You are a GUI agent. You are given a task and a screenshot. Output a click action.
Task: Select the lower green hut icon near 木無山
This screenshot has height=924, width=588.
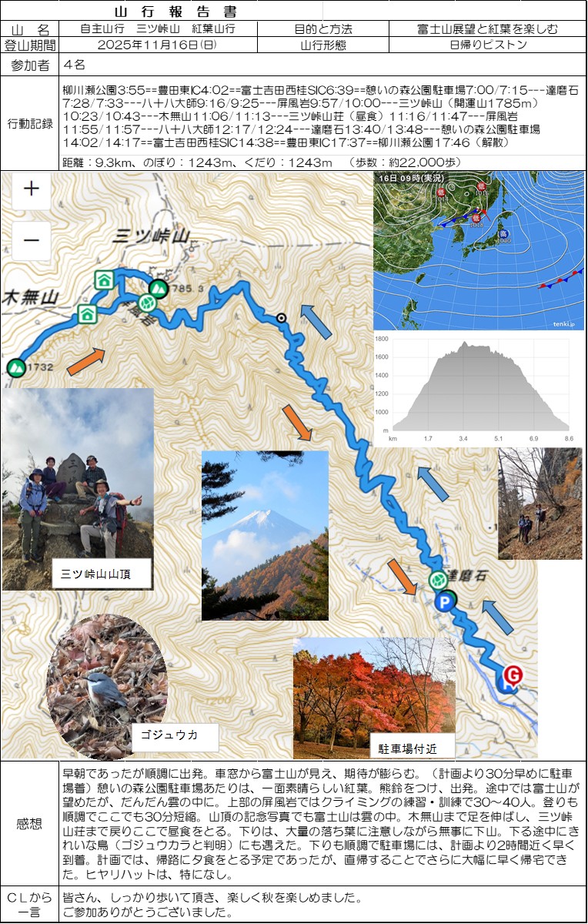pos(87,313)
